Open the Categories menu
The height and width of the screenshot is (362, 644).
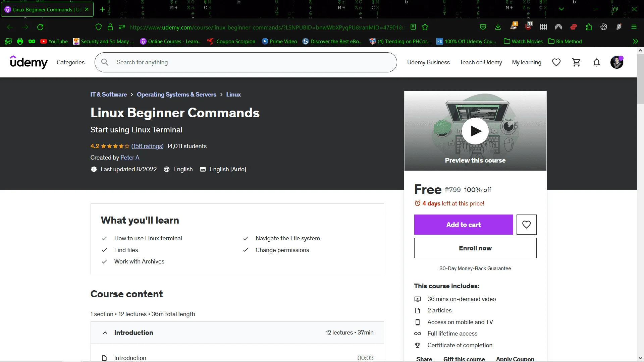(70, 62)
